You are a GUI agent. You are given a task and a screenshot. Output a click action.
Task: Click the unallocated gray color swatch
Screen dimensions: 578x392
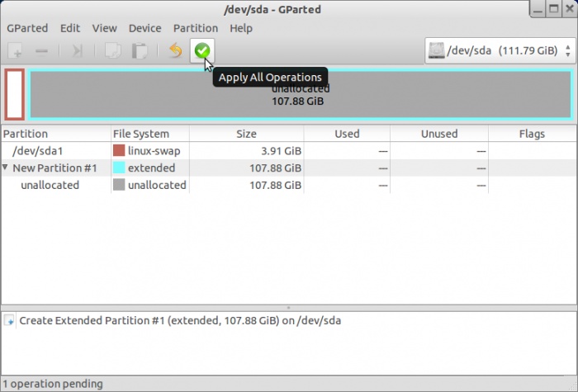[119, 185]
